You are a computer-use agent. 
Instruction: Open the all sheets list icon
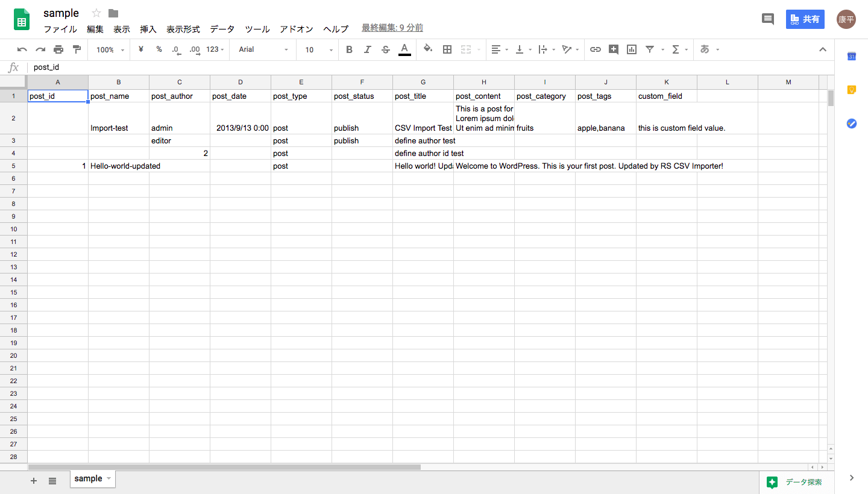coord(52,480)
